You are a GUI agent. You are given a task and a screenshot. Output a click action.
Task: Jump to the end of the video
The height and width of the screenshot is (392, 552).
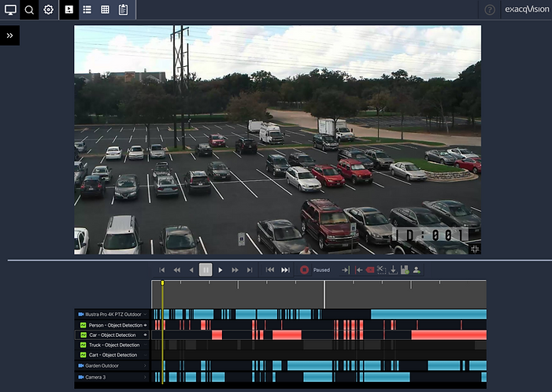pyautogui.click(x=250, y=270)
